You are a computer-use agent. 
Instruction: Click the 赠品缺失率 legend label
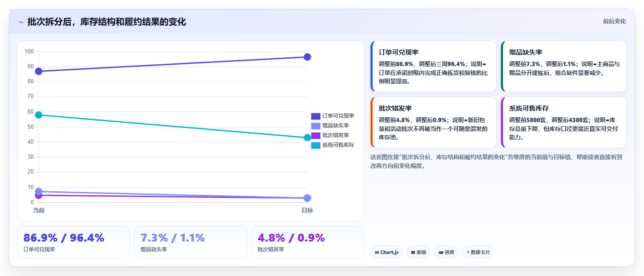click(x=335, y=126)
